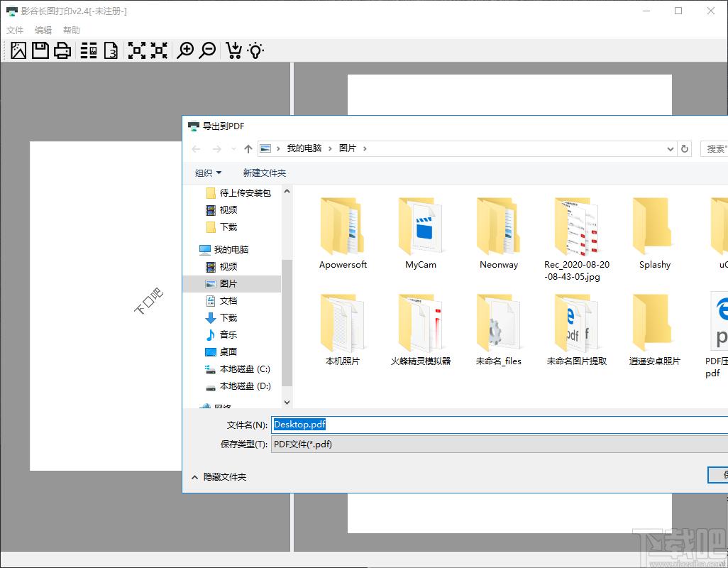Click the 新建文件夹 button
The image size is (728, 568).
[x=265, y=173]
